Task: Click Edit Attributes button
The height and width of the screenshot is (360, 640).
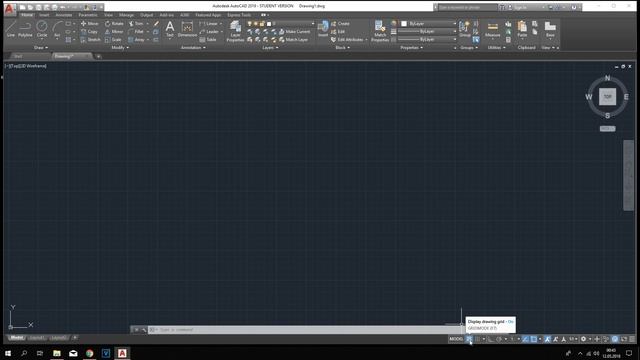Action: pos(347,40)
